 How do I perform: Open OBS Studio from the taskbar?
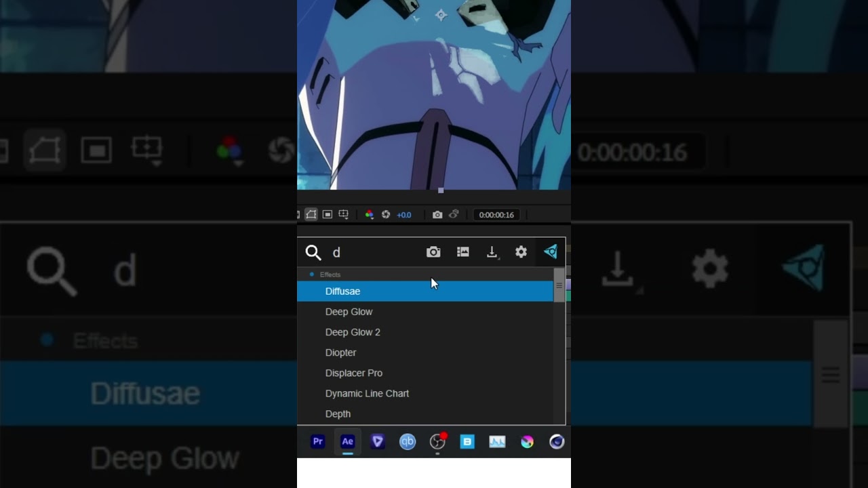click(x=437, y=442)
